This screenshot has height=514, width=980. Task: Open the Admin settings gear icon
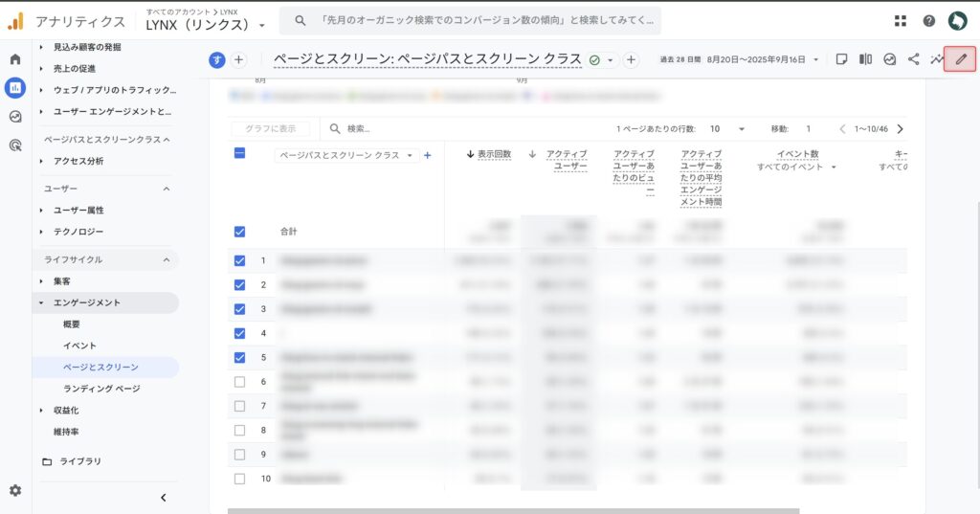[15, 490]
